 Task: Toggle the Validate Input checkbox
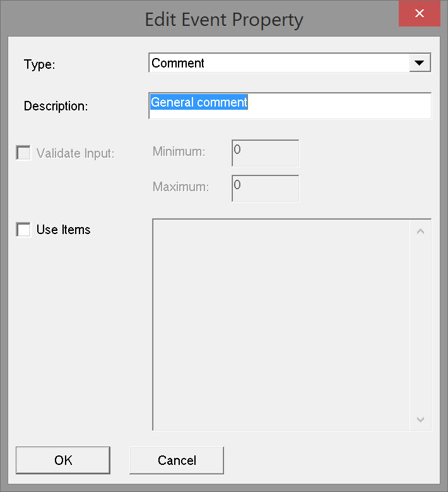click(23, 153)
